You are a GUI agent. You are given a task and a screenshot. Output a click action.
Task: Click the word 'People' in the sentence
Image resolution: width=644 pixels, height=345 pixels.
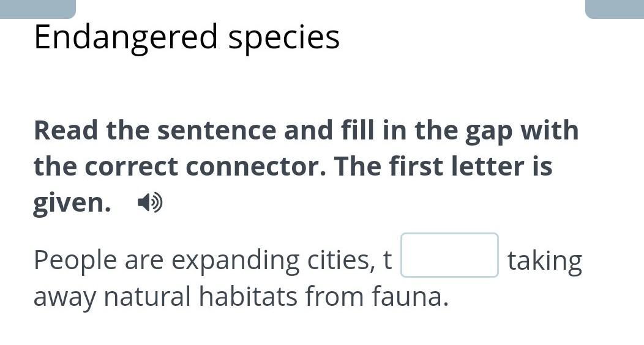point(75,261)
